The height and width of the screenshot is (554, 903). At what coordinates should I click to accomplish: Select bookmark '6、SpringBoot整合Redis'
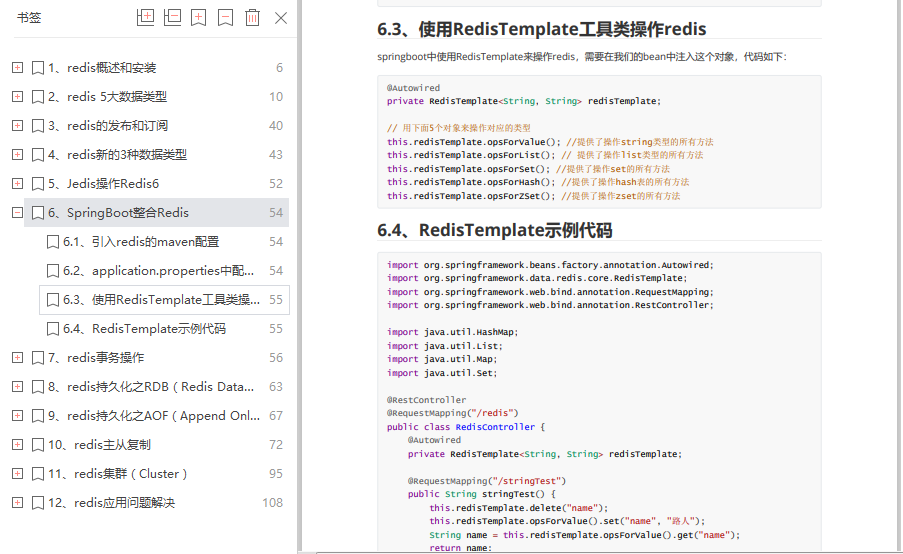[x=118, y=213]
